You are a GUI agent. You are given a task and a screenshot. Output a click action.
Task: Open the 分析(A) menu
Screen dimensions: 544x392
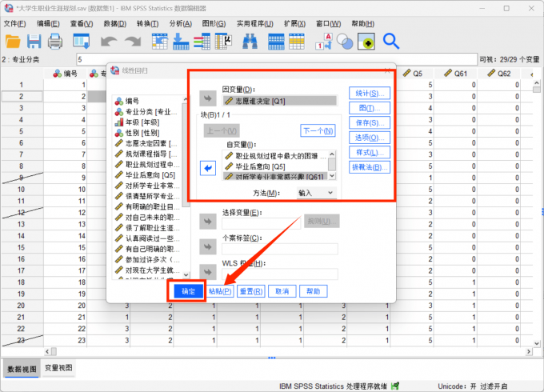click(x=181, y=24)
